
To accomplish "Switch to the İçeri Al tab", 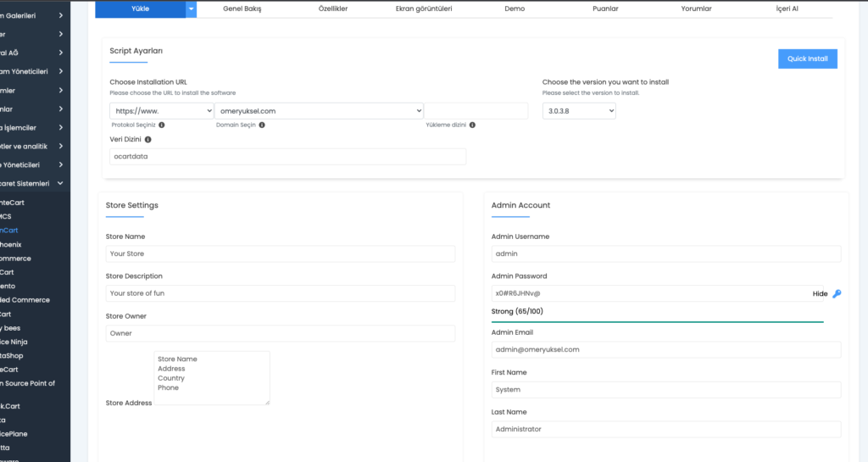I will 787,8.
